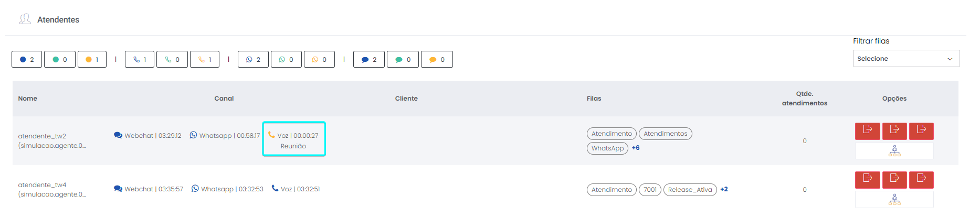Viewport: 980px width, 217px height.
Task: Toggle the orange status dot filter
Action: (92, 59)
